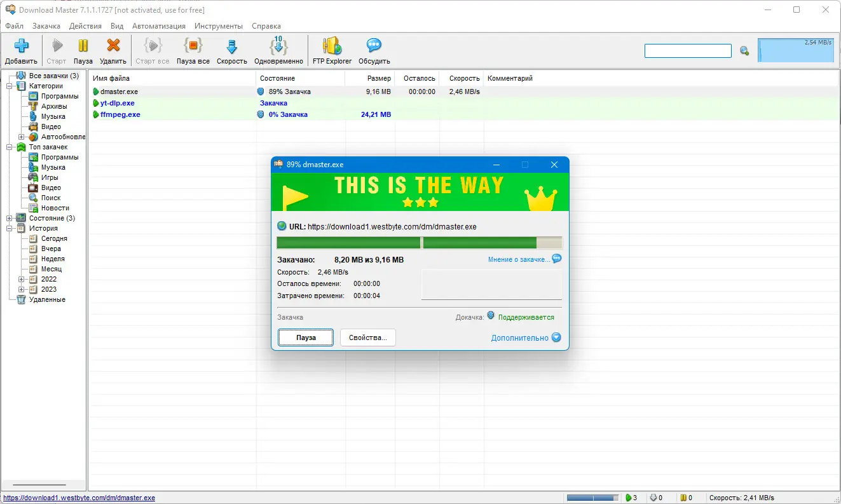Click the yellow paused downloads icon in status bar
This screenshot has width=841, height=504.
click(x=683, y=498)
